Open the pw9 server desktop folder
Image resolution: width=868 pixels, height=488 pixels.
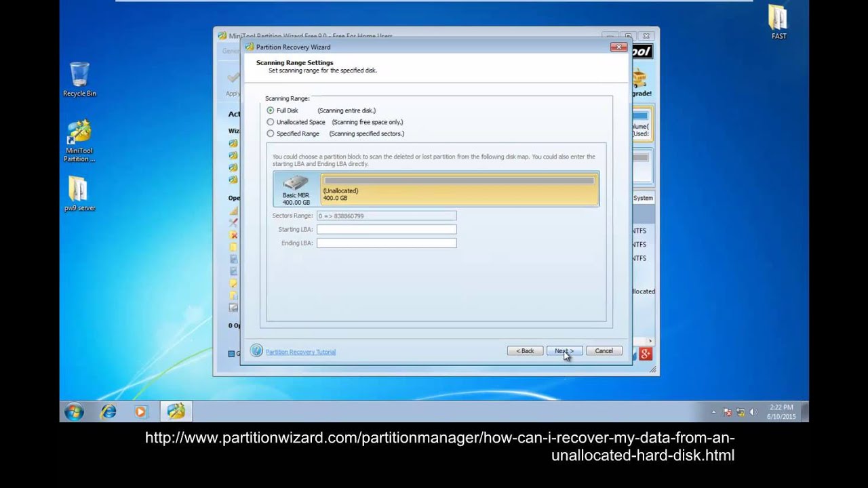(x=79, y=194)
